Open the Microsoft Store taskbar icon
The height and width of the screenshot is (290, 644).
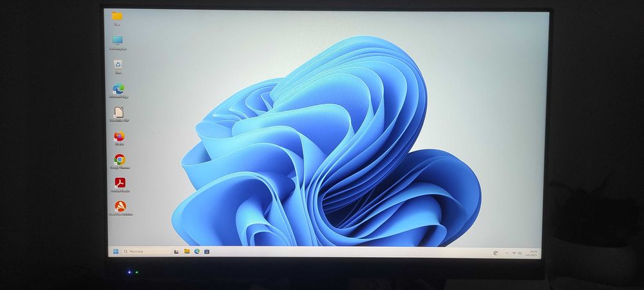click(x=207, y=251)
